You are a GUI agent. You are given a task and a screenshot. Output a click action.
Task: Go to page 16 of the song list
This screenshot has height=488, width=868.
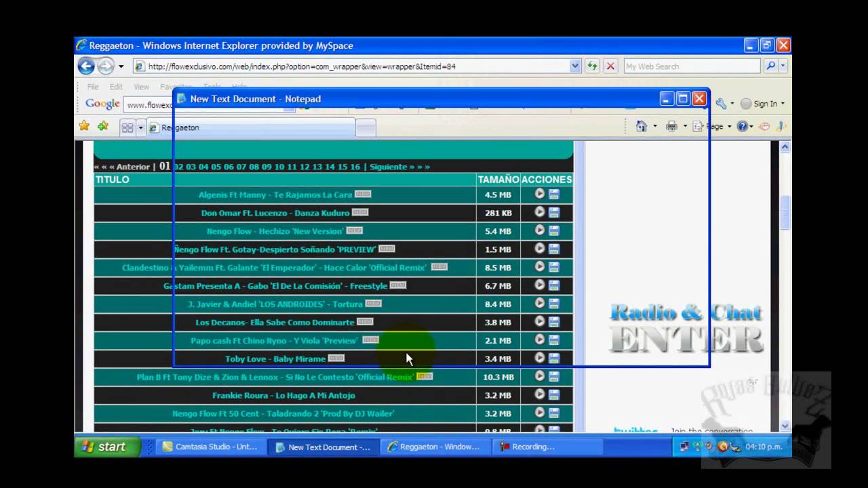(355, 167)
